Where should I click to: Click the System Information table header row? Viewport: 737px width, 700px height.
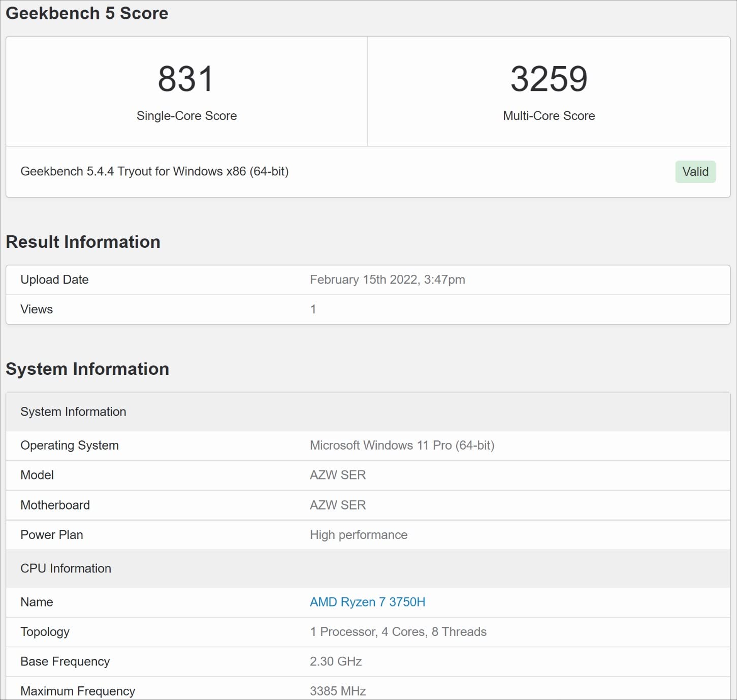click(x=73, y=412)
